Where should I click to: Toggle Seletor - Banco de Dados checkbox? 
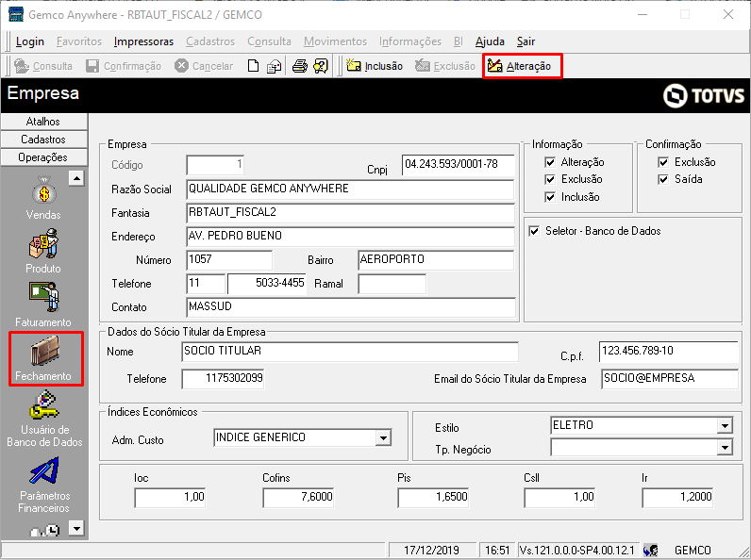point(534,231)
